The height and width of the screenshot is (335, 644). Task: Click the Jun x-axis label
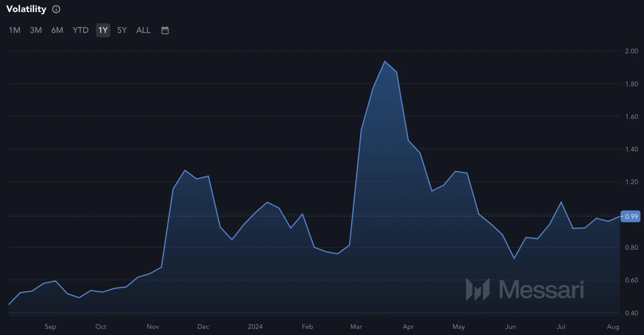(x=511, y=327)
